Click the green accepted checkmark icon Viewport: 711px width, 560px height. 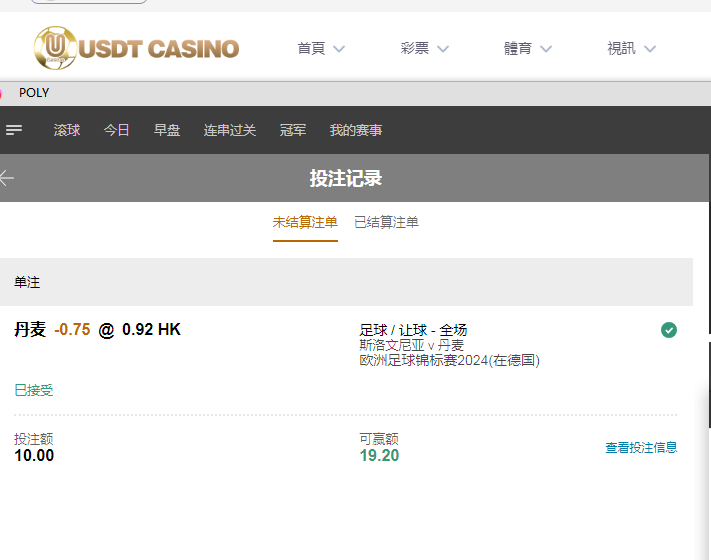668,330
